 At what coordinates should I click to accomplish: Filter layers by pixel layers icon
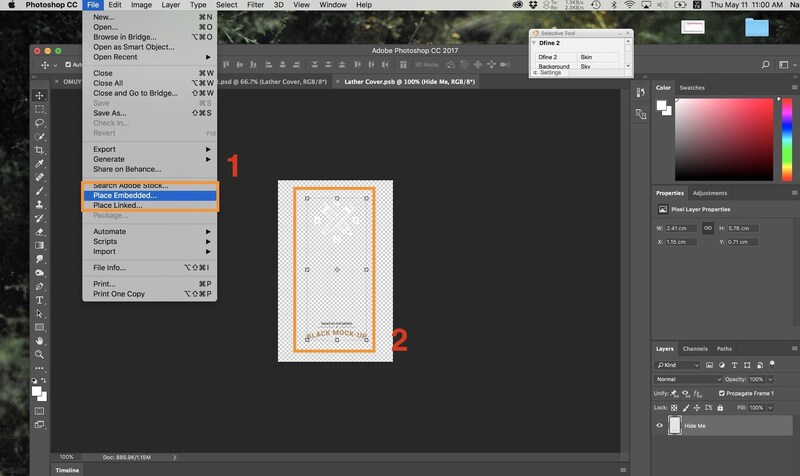[x=709, y=365]
